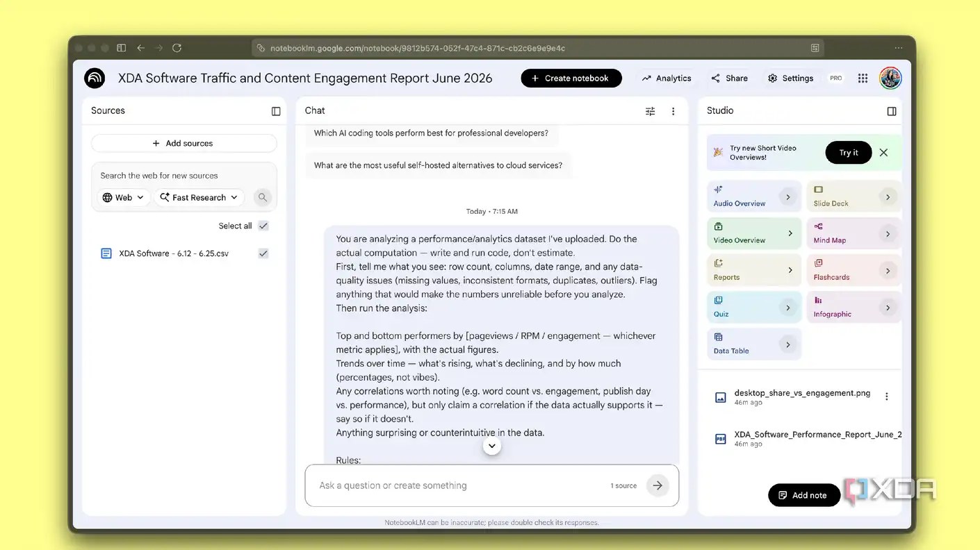Click the source search magnifier icon

point(263,197)
